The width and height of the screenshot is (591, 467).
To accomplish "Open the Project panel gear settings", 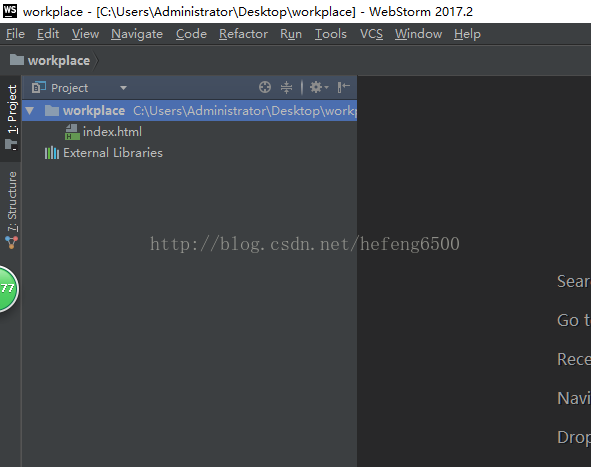I will (319, 87).
